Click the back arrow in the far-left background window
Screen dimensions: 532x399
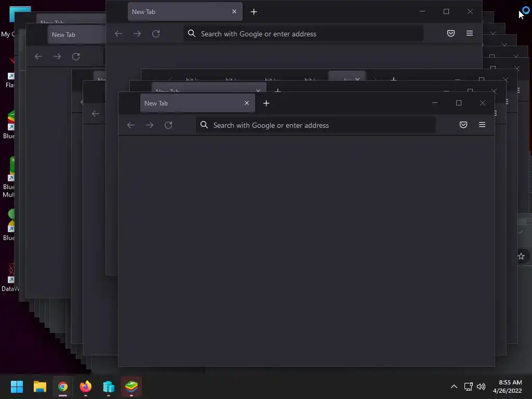(38, 56)
